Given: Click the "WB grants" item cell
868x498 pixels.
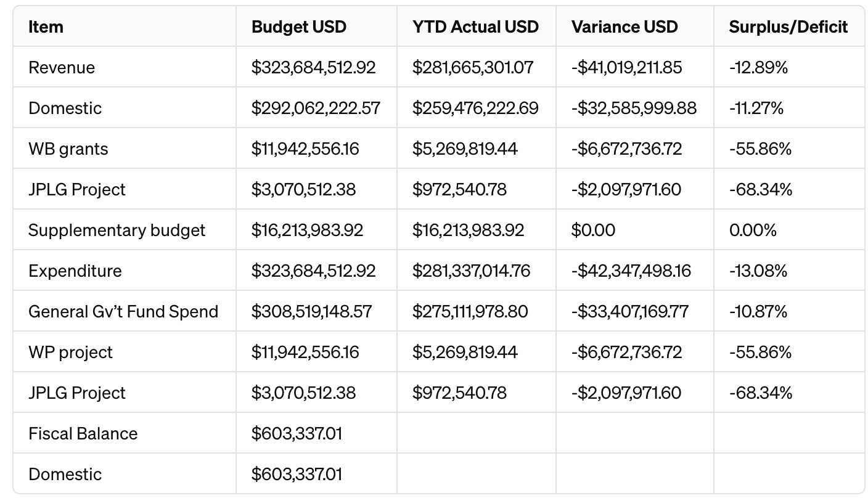Looking at the screenshot, I should click(68, 149).
